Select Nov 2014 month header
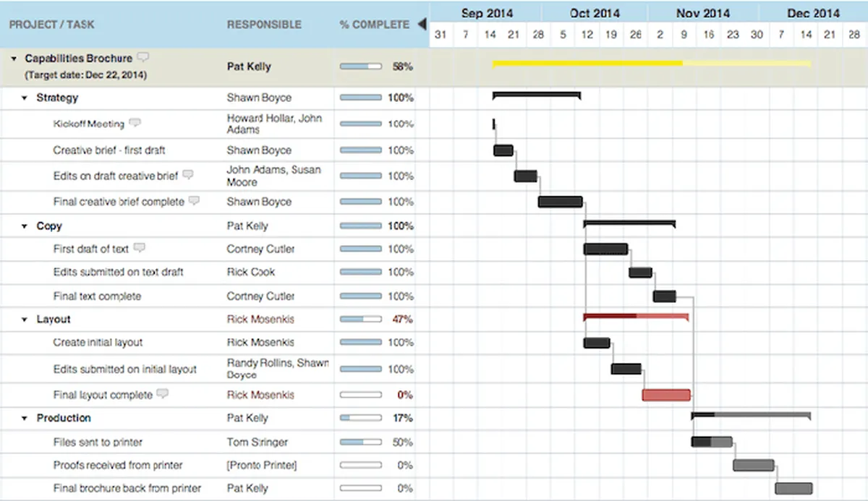 point(703,13)
